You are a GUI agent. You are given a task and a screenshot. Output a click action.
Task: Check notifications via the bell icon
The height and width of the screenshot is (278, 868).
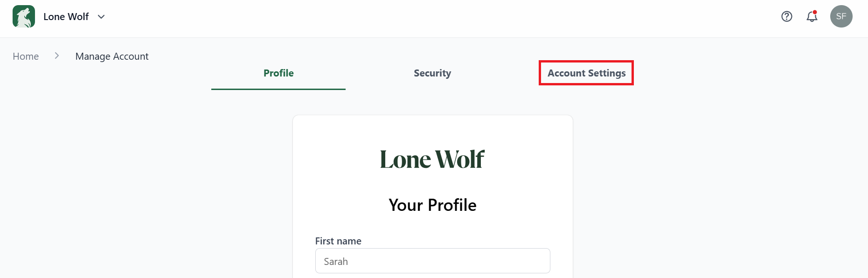click(812, 17)
